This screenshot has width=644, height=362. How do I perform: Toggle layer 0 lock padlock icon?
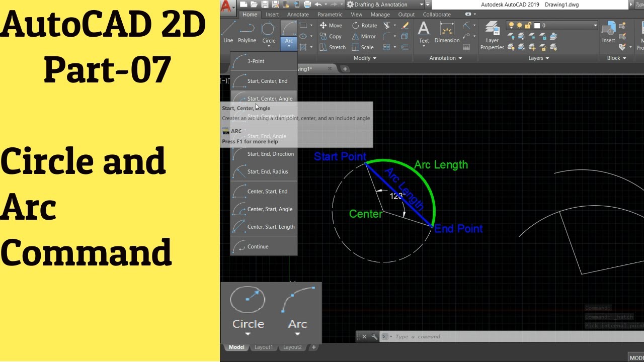(528, 25)
